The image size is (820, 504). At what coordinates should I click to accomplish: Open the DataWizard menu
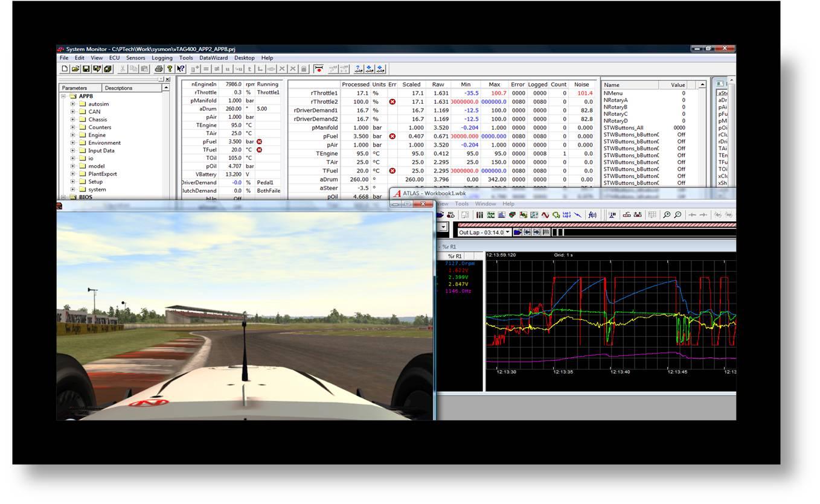pyautogui.click(x=214, y=58)
